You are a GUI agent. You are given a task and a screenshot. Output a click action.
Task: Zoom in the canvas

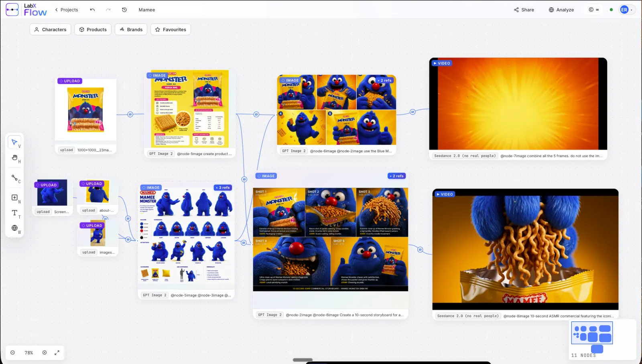pos(45,353)
